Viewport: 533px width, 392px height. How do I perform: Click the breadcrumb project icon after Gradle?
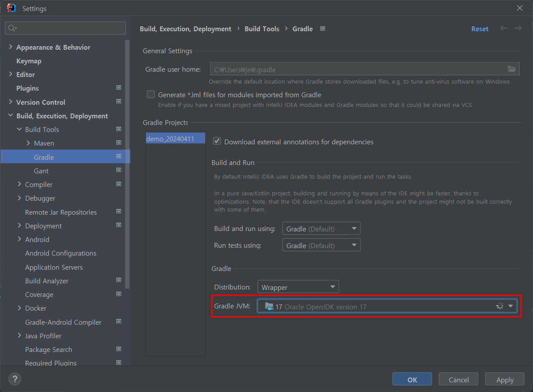pos(322,29)
